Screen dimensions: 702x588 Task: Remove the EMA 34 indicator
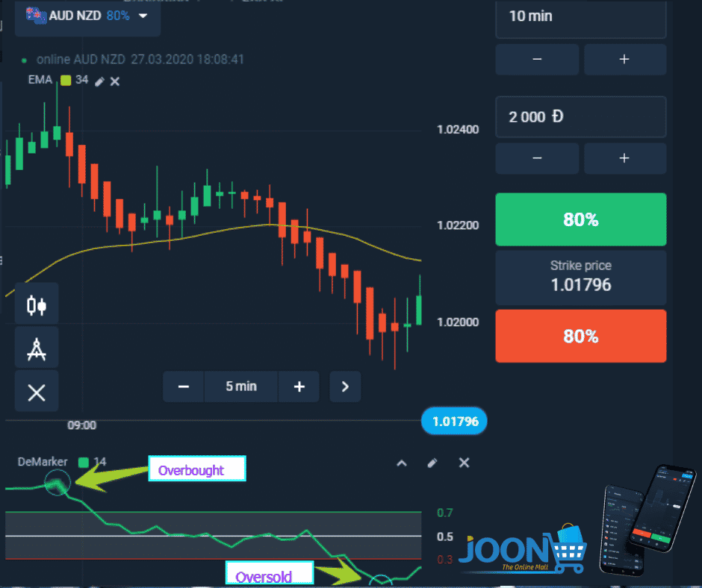click(115, 81)
